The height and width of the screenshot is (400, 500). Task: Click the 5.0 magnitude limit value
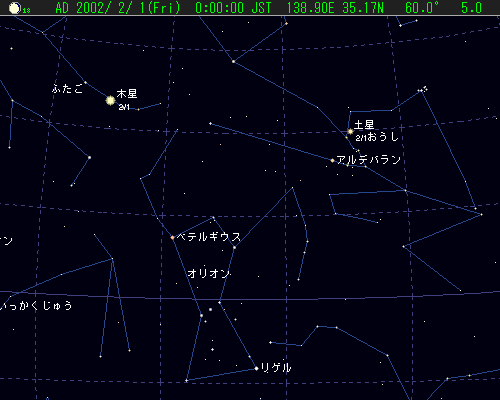tap(471, 8)
